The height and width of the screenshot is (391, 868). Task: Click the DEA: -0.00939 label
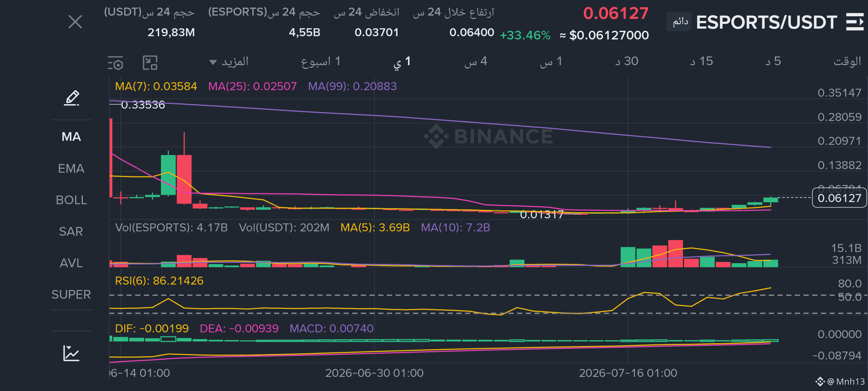pos(239,329)
